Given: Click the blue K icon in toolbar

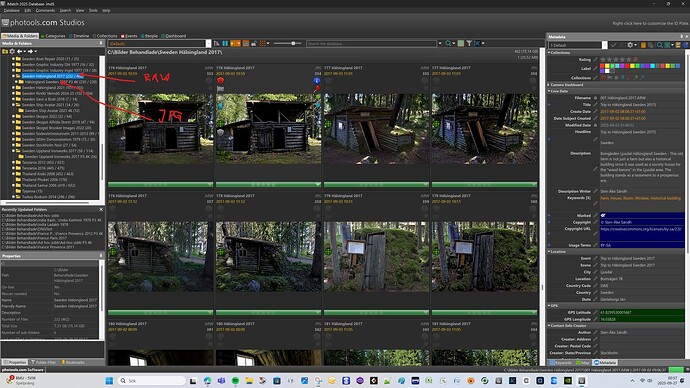Looking at the screenshot, I should coord(478,44).
